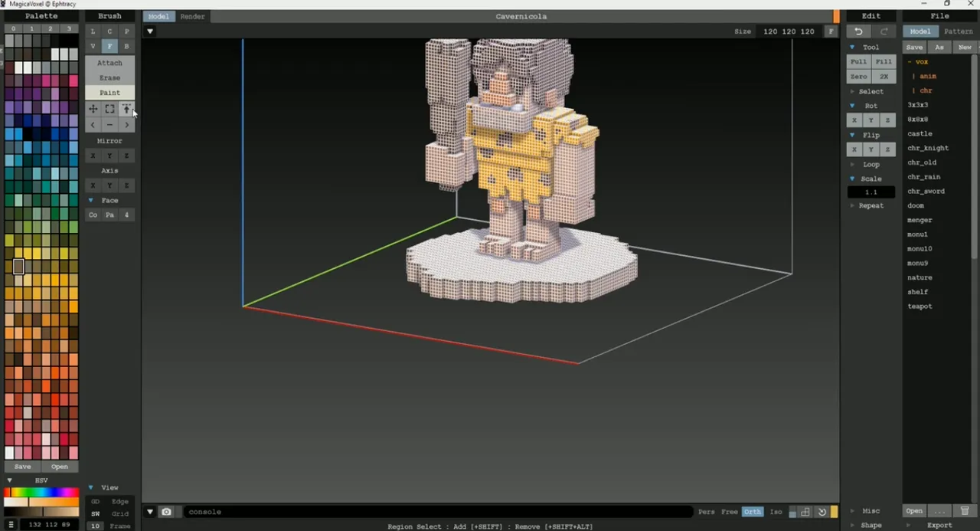Expand the Select section
The image size is (980, 531).
852,91
